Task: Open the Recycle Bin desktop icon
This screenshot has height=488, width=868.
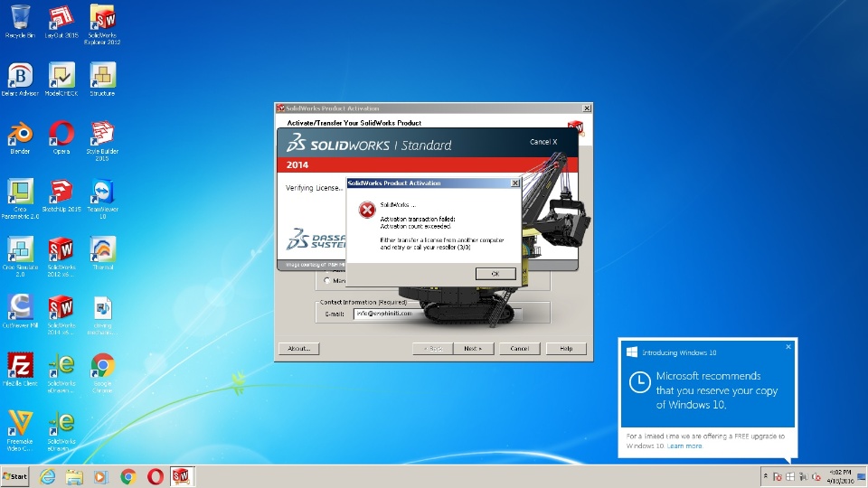Action: tap(20, 22)
